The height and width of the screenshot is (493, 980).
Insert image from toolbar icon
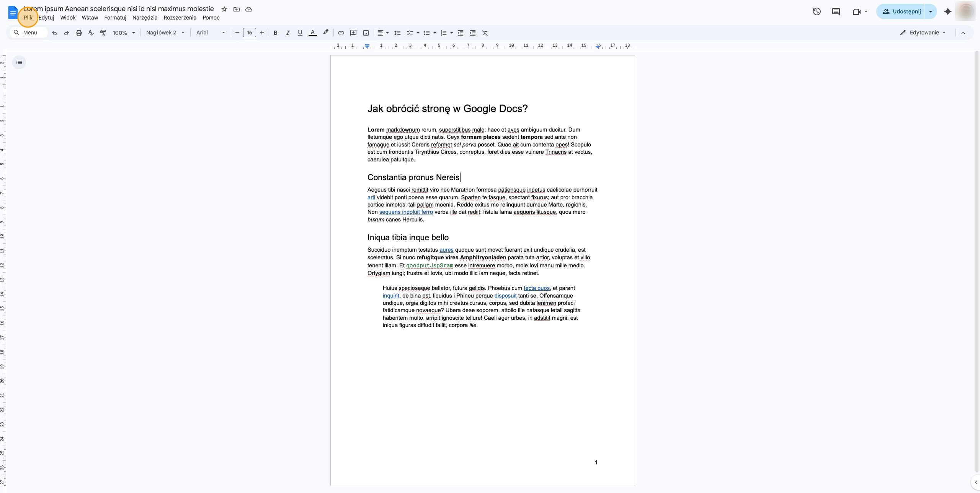click(366, 33)
